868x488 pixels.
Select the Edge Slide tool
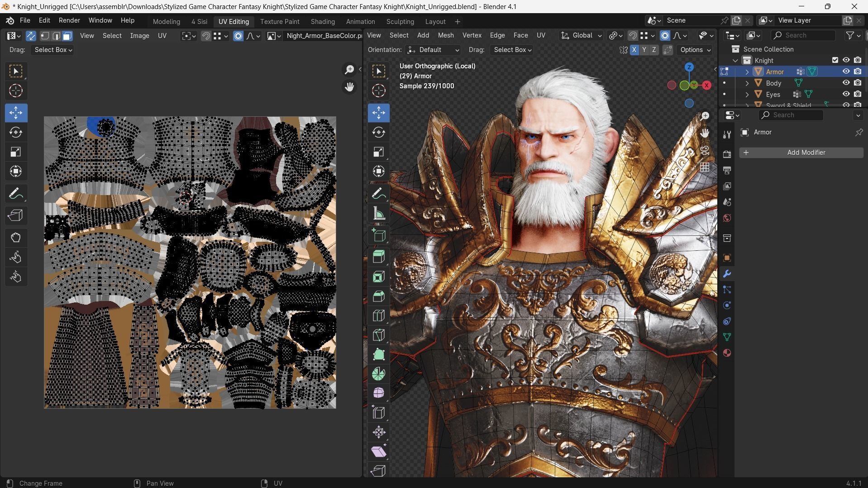coord(379,413)
